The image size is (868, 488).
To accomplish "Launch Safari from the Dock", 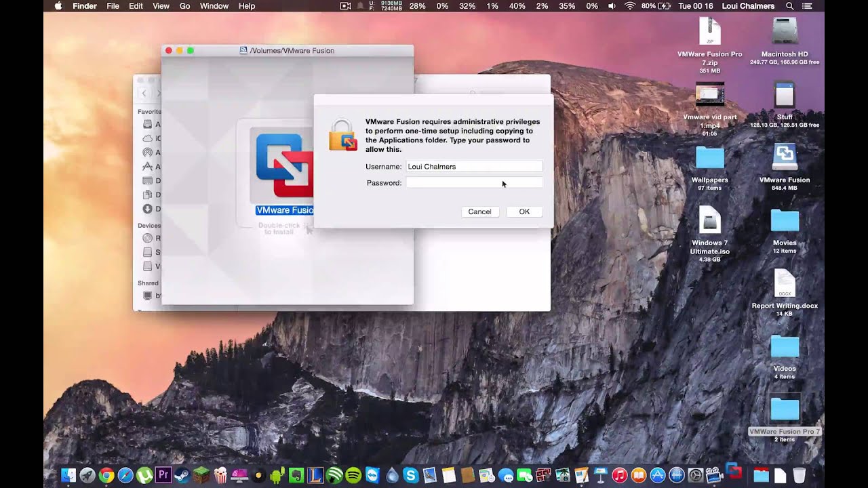I will click(x=125, y=475).
